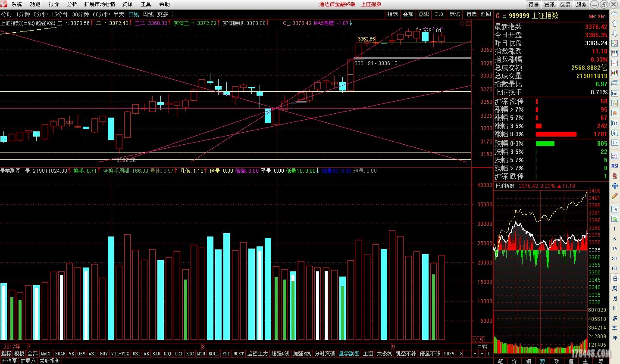The image size is (620, 364).
Task: Click right arrow to show more indicator tabs
Action: pos(460,354)
